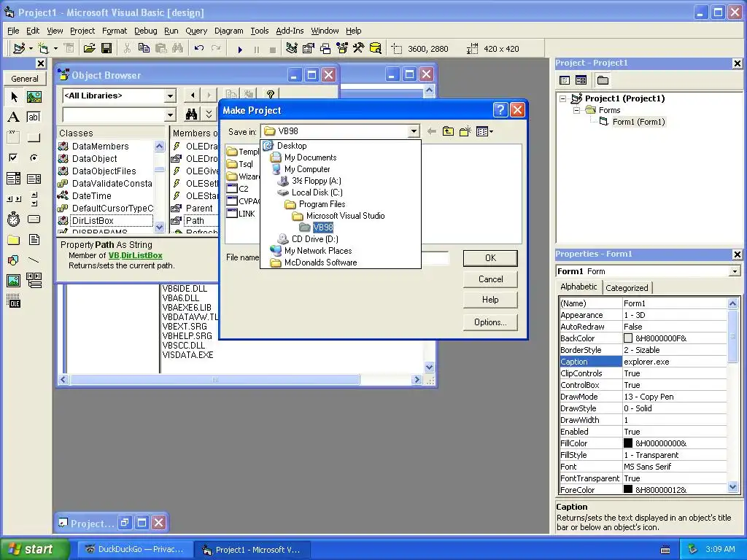The height and width of the screenshot is (560, 747).
Task: Open the Add-Ins menu
Action: coord(290,31)
